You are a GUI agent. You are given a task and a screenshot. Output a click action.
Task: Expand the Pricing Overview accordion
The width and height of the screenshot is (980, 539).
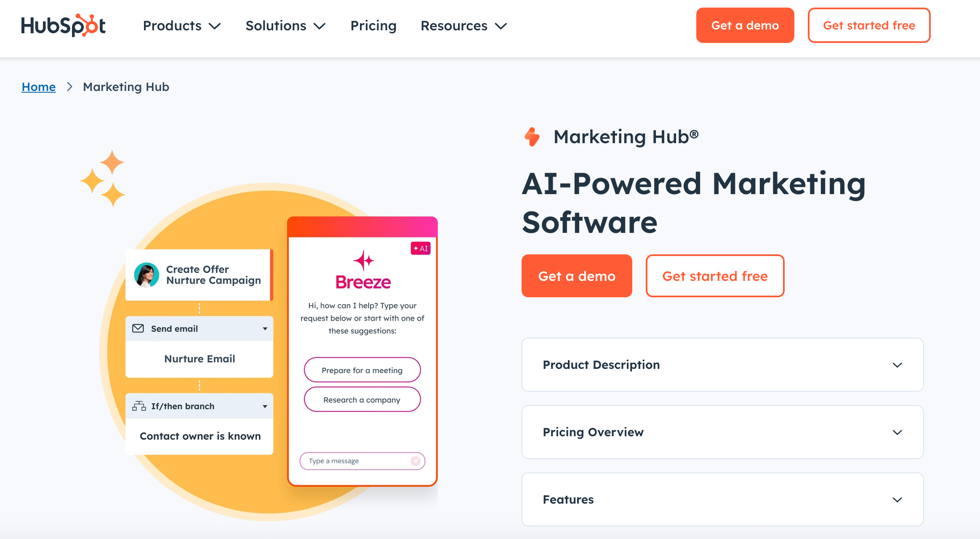722,432
